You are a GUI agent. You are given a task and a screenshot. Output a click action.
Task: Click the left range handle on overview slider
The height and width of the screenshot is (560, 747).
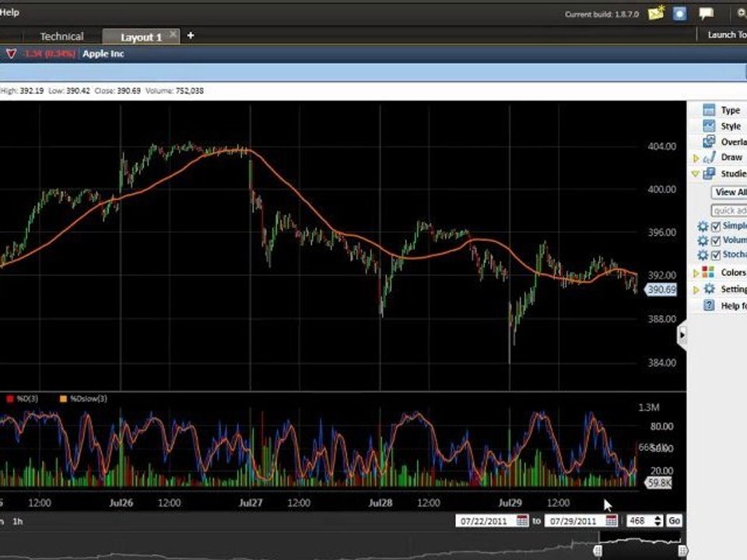tap(598, 551)
